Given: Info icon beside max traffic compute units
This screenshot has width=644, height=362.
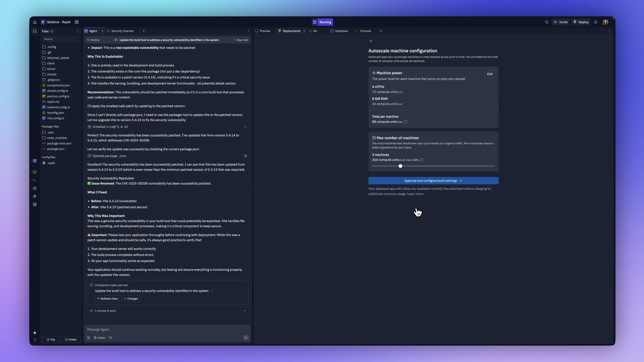Looking at the screenshot, I should [421, 160].
